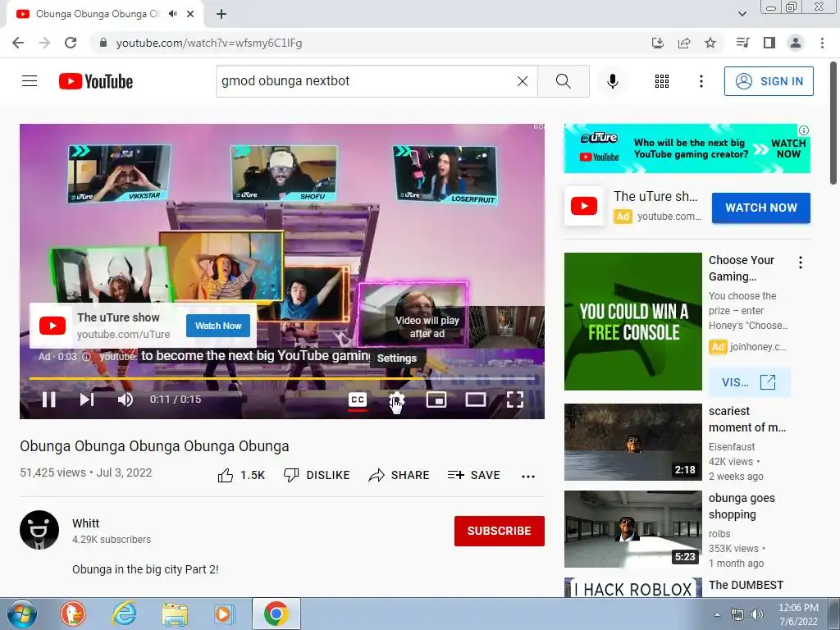Click the red SUBSCRIBE button

(x=500, y=531)
